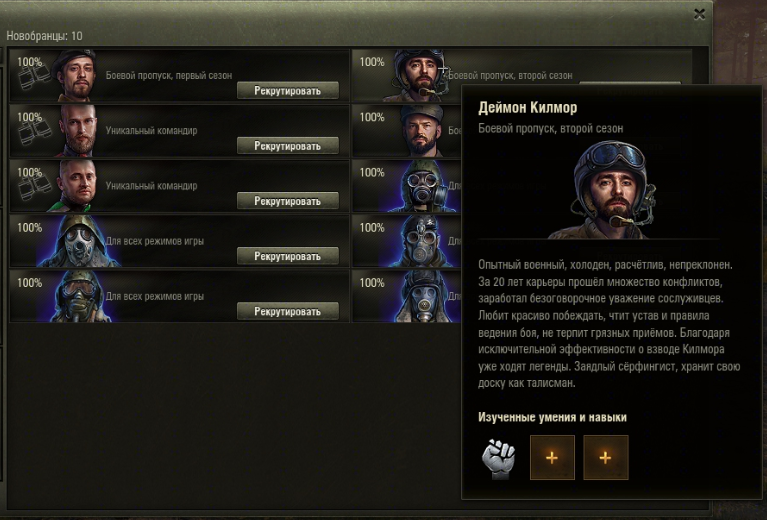Close the recruits window with the X

699,14
